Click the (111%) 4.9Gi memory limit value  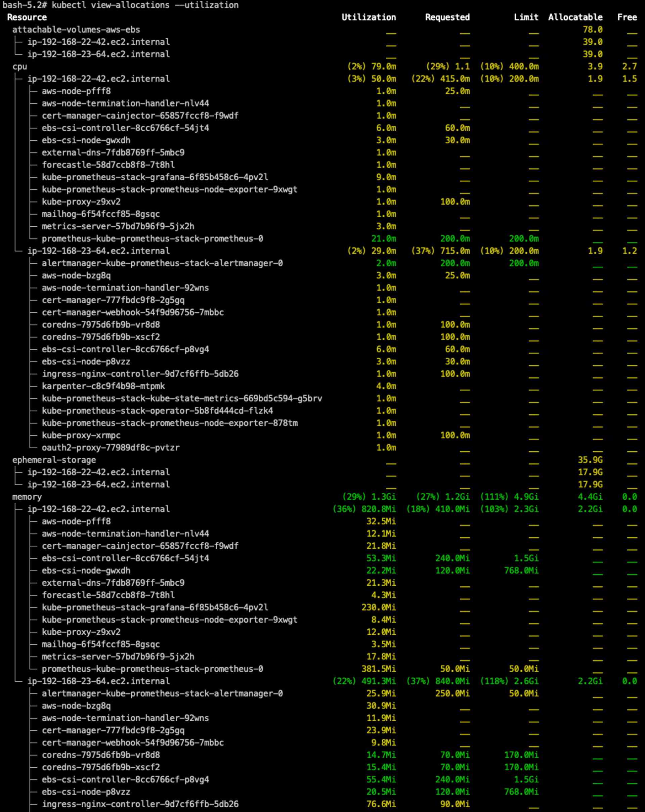pos(509,497)
